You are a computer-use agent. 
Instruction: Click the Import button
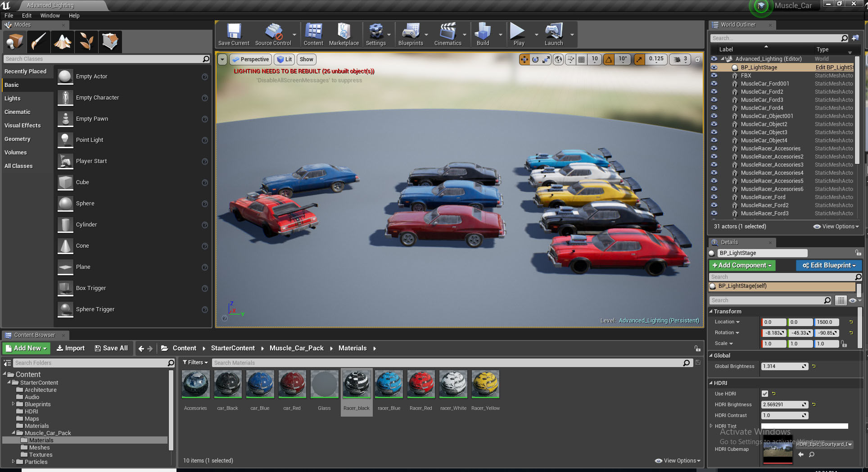pos(71,348)
